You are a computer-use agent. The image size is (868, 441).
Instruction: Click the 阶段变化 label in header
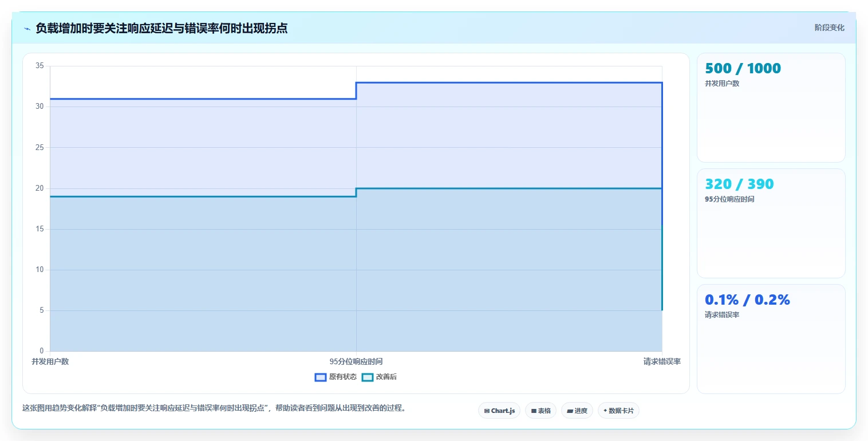click(x=830, y=27)
